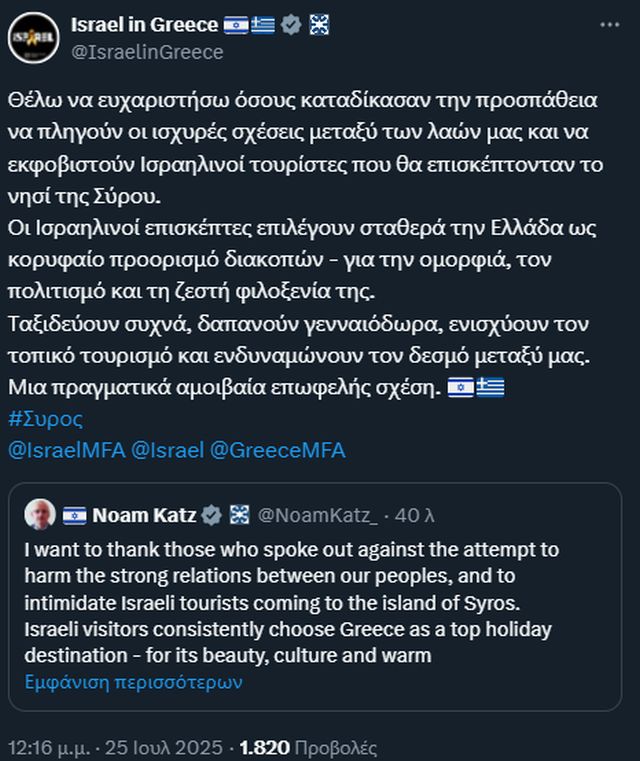Viewport: 640px width, 761px height.
Task: Click the affiliation badge next to Noam Katz
Action: click(x=239, y=515)
